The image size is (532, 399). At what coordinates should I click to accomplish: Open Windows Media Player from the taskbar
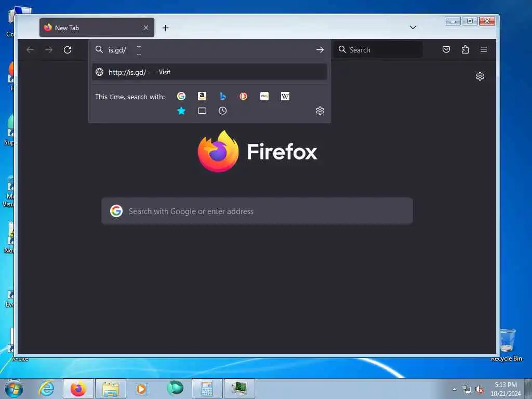coord(141,389)
